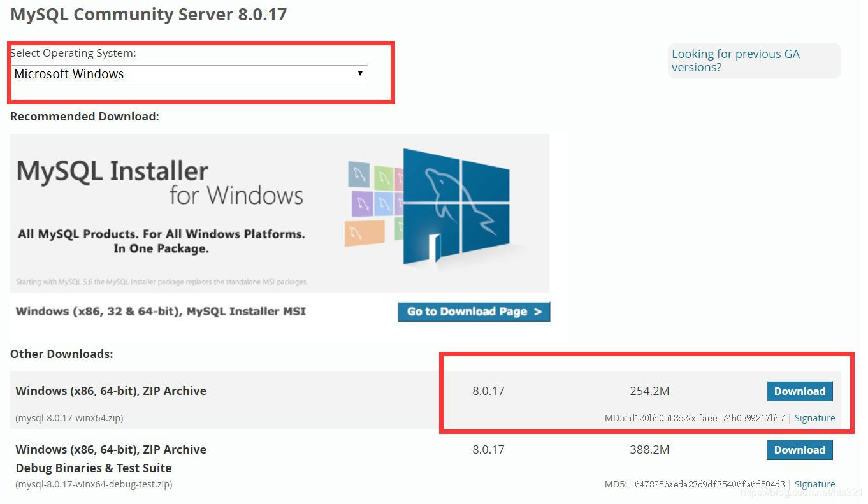The width and height of the screenshot is (868, 504).
Task: Click version 8.0.17 in the 388.2M row
Action: click(x=488, y=450)
